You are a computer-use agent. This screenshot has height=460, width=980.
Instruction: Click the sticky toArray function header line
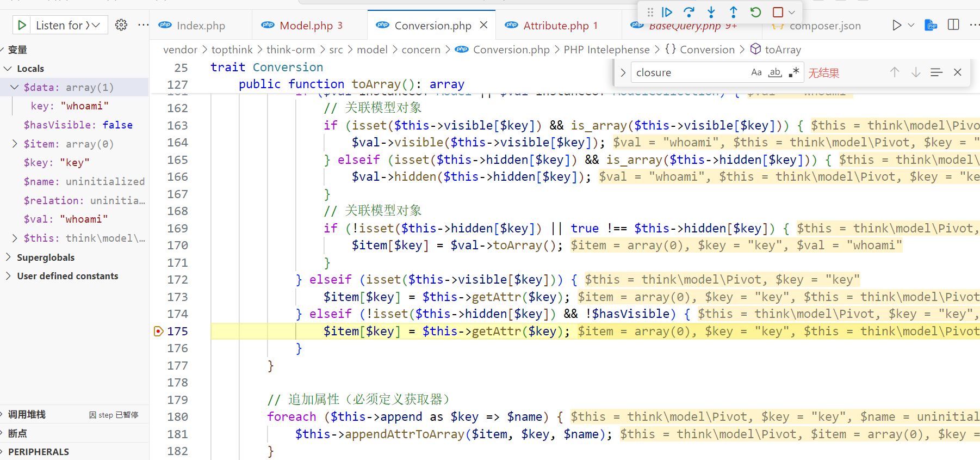(x=351, y=84)
